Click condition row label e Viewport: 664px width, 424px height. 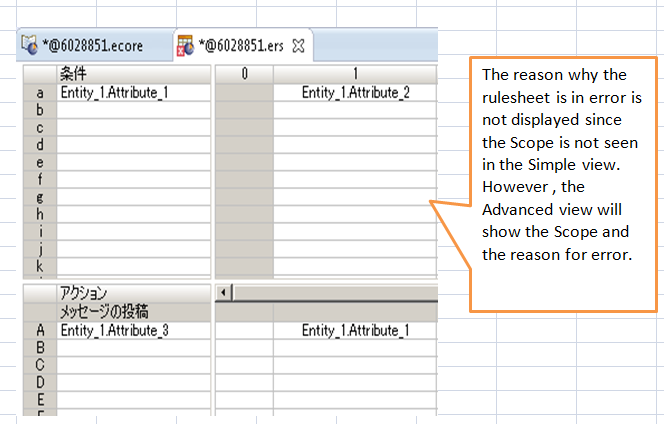40,162
